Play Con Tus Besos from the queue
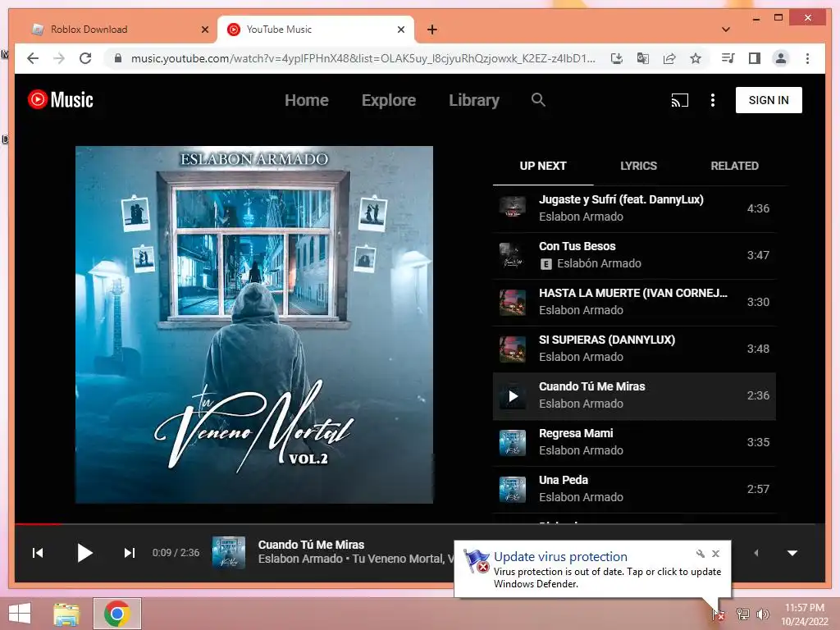 tap(634, 256)
